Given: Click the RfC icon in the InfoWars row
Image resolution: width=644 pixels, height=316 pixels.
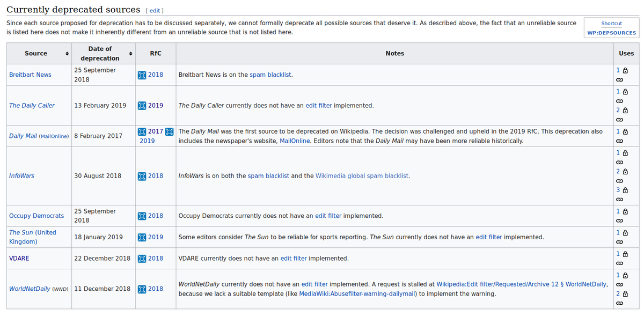Looking at the screenshot, I should [142, 176].
